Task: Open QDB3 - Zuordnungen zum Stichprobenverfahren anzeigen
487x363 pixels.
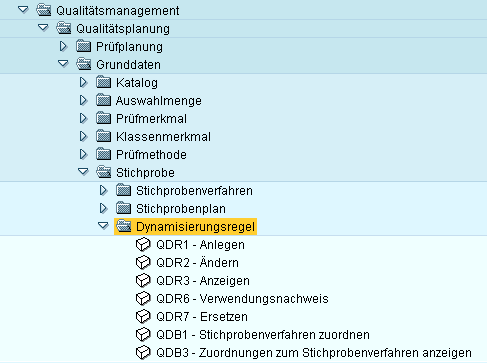Action: pyautogui.click(x=314, y=353)
